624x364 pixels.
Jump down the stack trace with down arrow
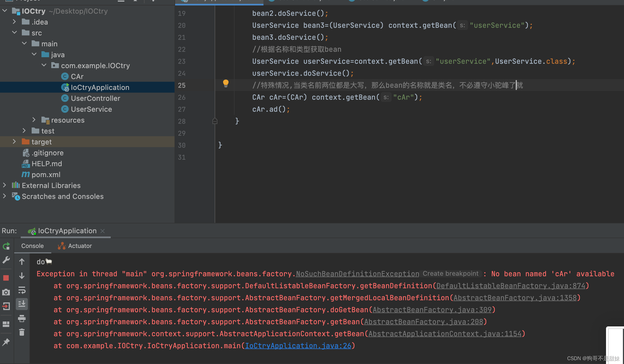tap(22, 276)
